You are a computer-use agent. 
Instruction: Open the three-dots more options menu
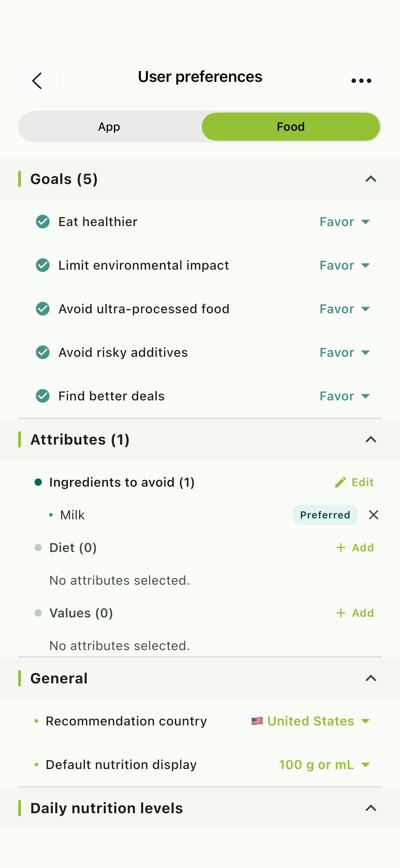(x=361, y=81)
